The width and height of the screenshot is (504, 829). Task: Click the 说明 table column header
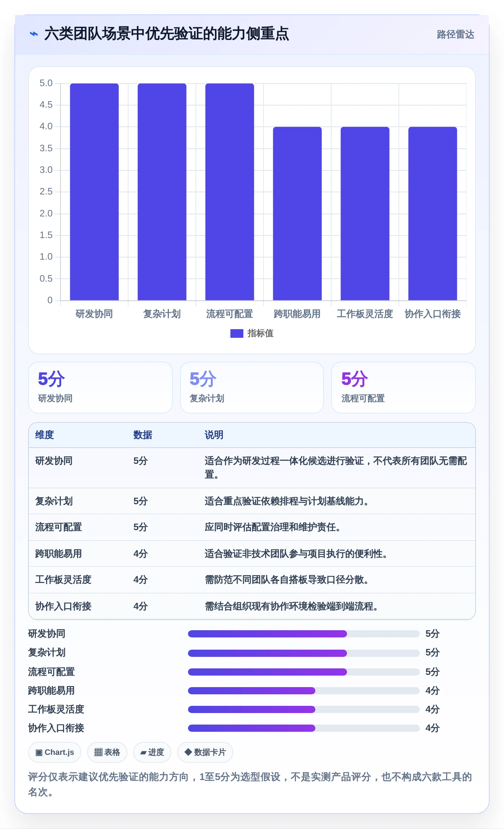pyautogui.click(x=214, y=435)
